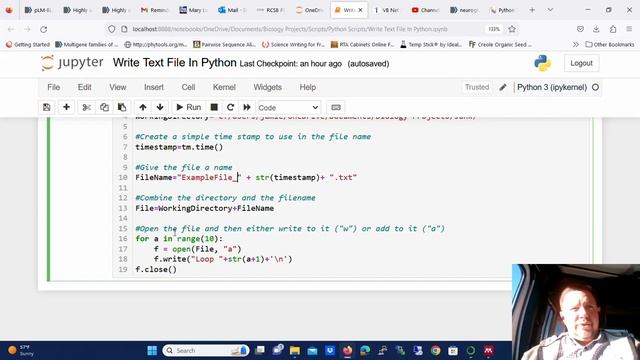Paste cells below with the toolbar icon

point(122,107)
